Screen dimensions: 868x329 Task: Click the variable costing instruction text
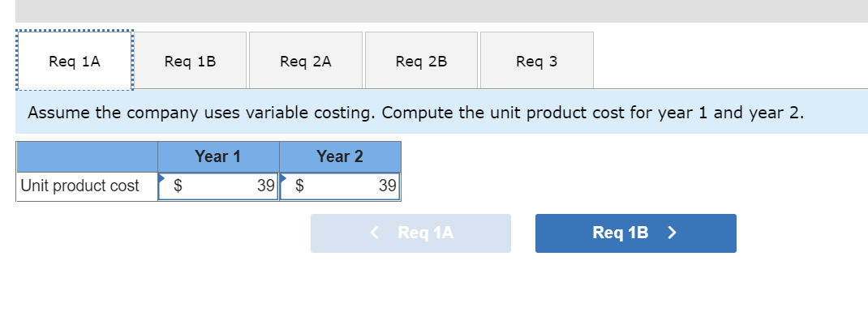tap(415, 112)
